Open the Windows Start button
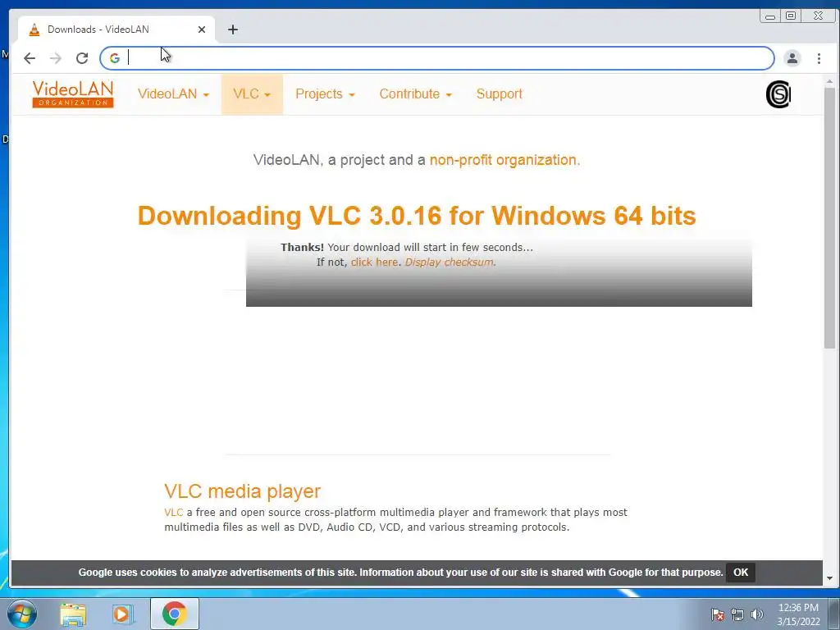 (22, 614)
